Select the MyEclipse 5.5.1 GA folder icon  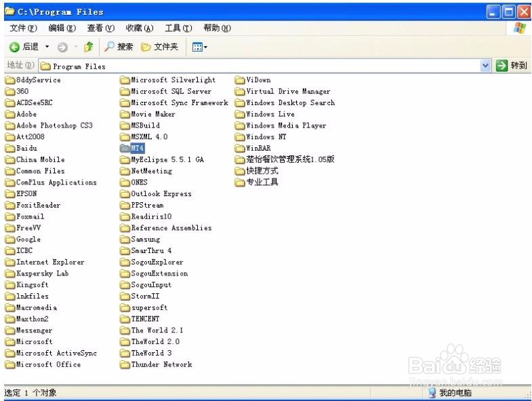(x=125, y=159)
